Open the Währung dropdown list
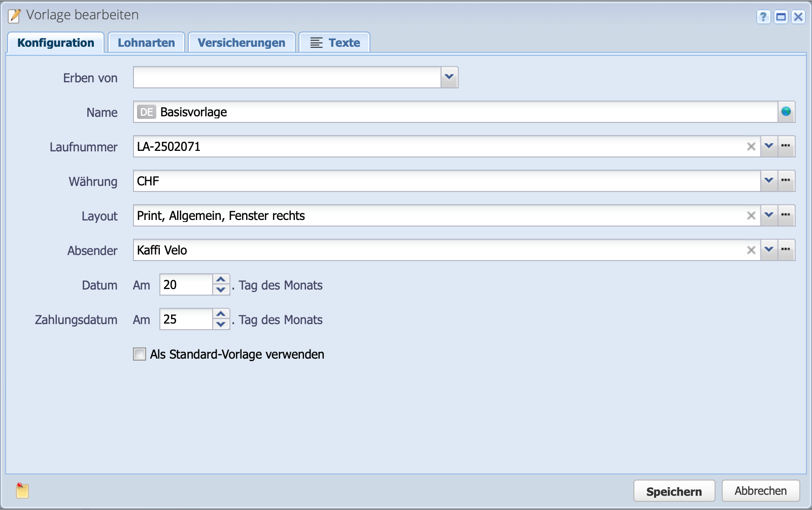Viewport: 812px width, 510px height. (x=769, y=181)
